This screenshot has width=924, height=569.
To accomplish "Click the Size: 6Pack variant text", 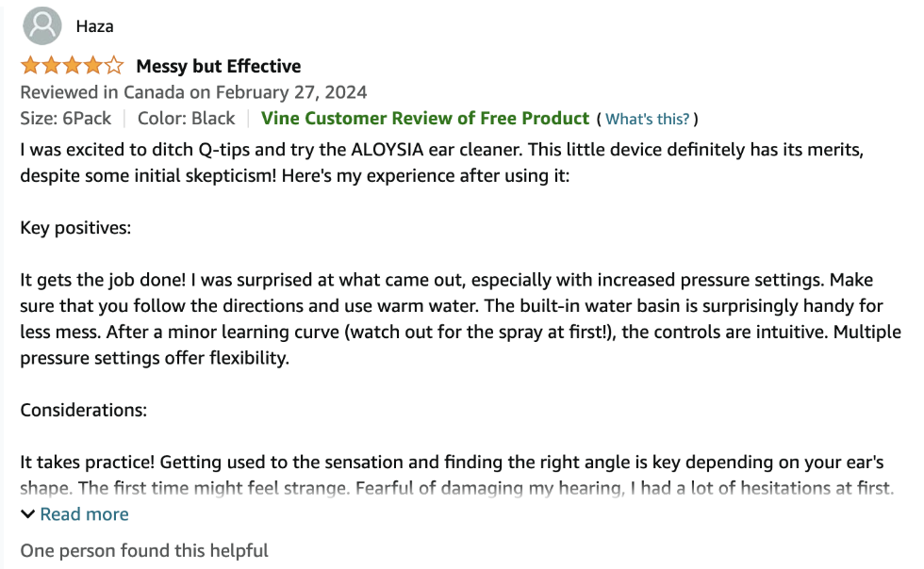I will point(65,119).
